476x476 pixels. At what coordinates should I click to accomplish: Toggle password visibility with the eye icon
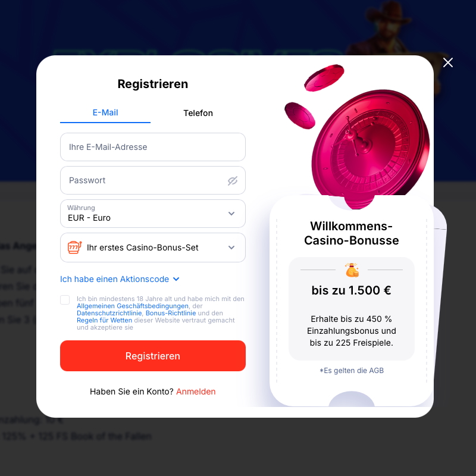233,181
